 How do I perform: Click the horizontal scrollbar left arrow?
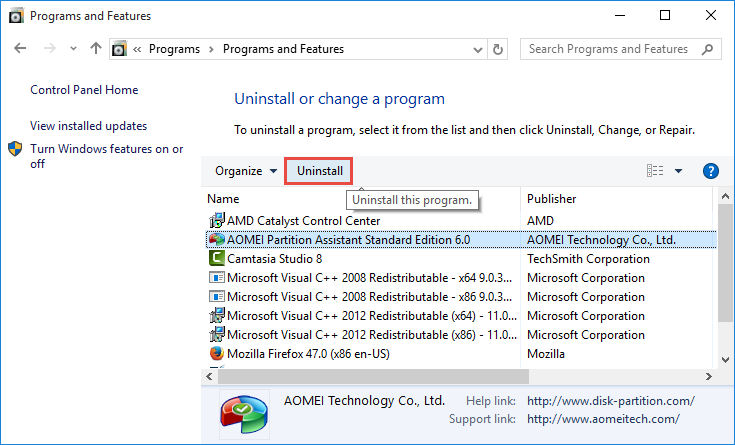point(210,376)
